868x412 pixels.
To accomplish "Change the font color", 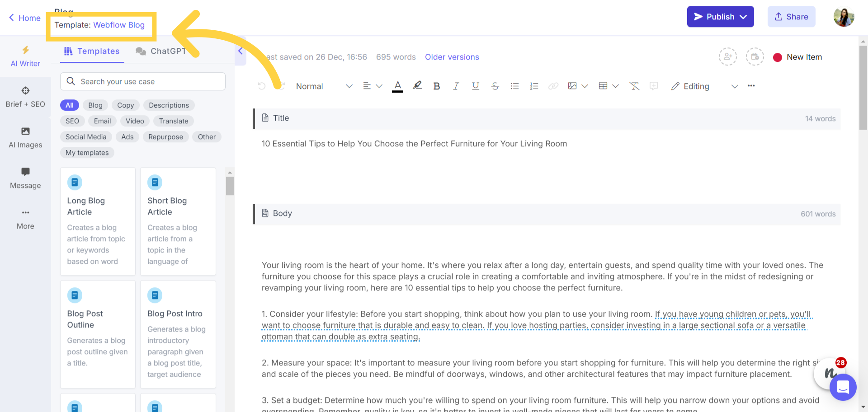I will [397, 86].
